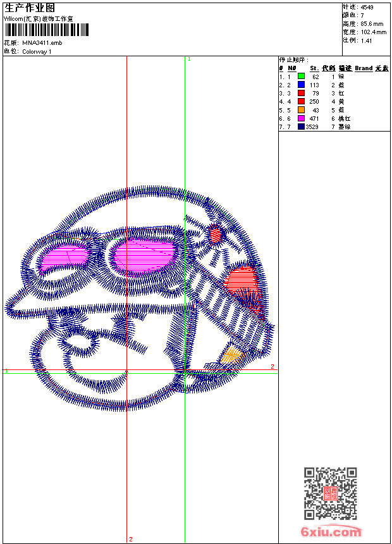Click the left pink goggle lens
The image size is (392, 544).
(64, 258)
